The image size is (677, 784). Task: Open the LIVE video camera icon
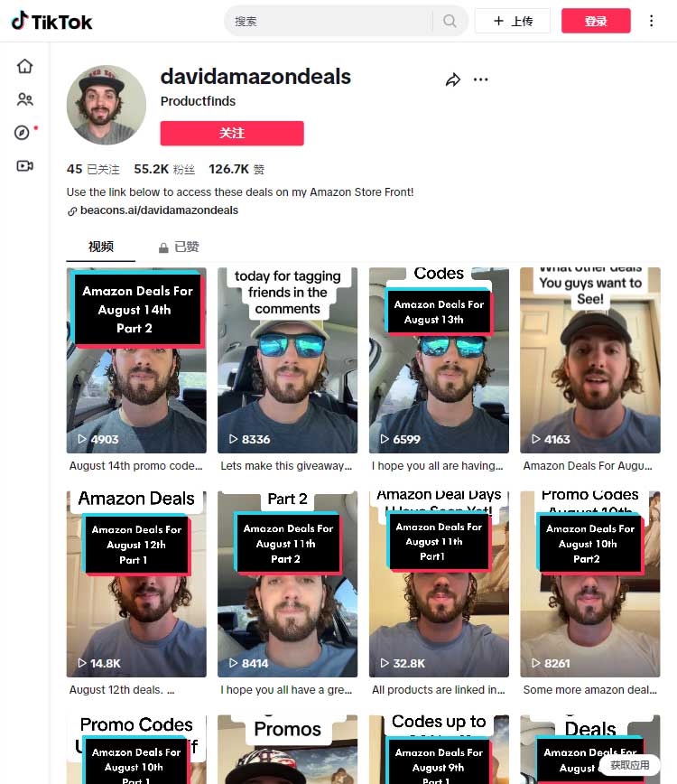coord(24,165)
